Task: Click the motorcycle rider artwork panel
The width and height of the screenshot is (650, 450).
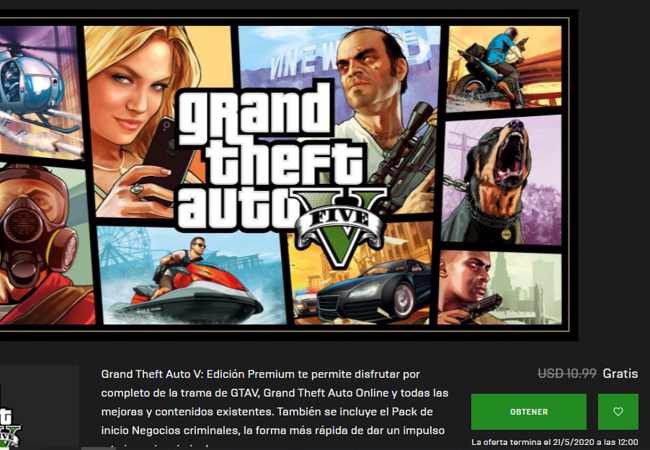Action: [504, 67]
